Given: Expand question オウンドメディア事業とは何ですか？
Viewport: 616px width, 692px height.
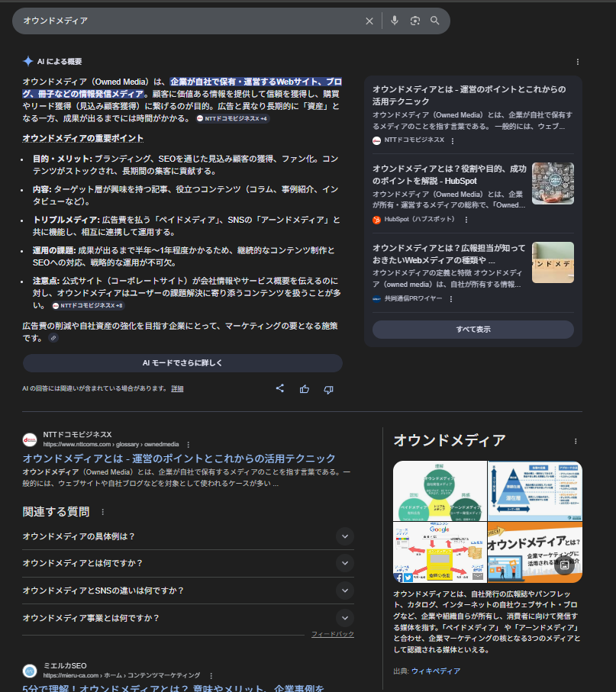Looking at the screenshot, I should (345, 618).
